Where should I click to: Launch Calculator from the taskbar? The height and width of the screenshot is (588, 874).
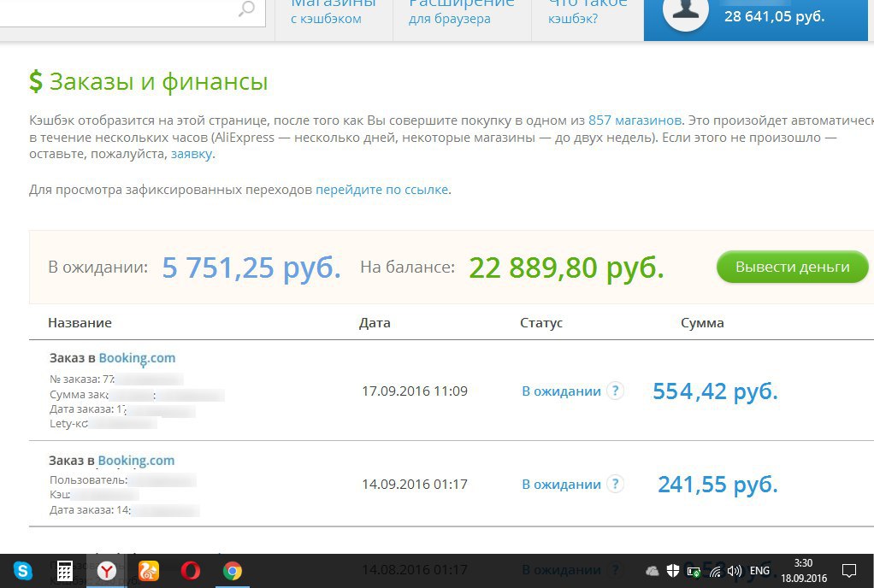[x=65, y=571]
